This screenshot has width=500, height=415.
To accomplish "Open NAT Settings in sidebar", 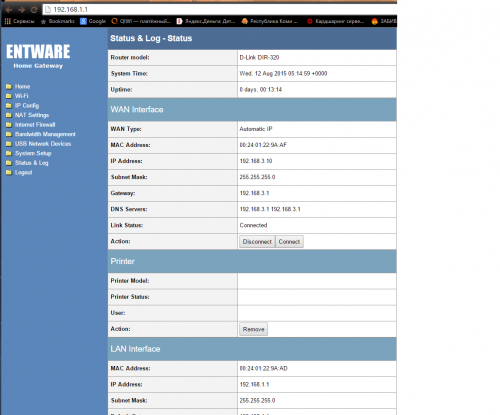I will [x=32, y=115].
